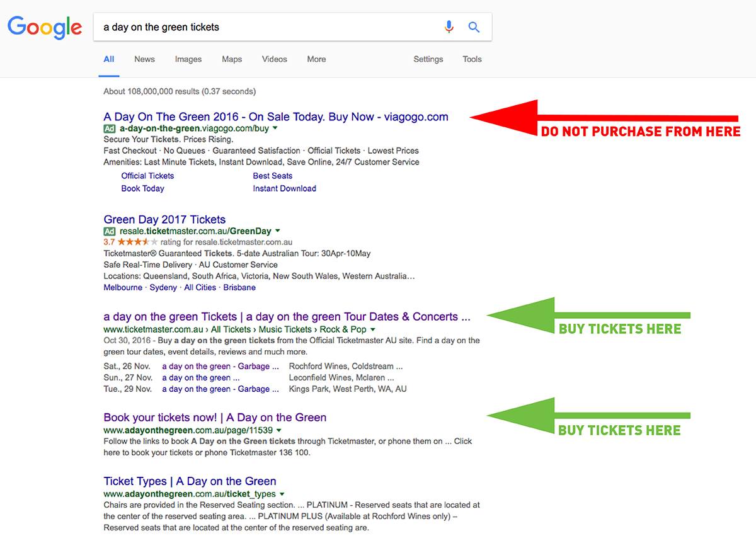Expand the dropdown arrow after viagogo.com/buy

pos(275,129)
